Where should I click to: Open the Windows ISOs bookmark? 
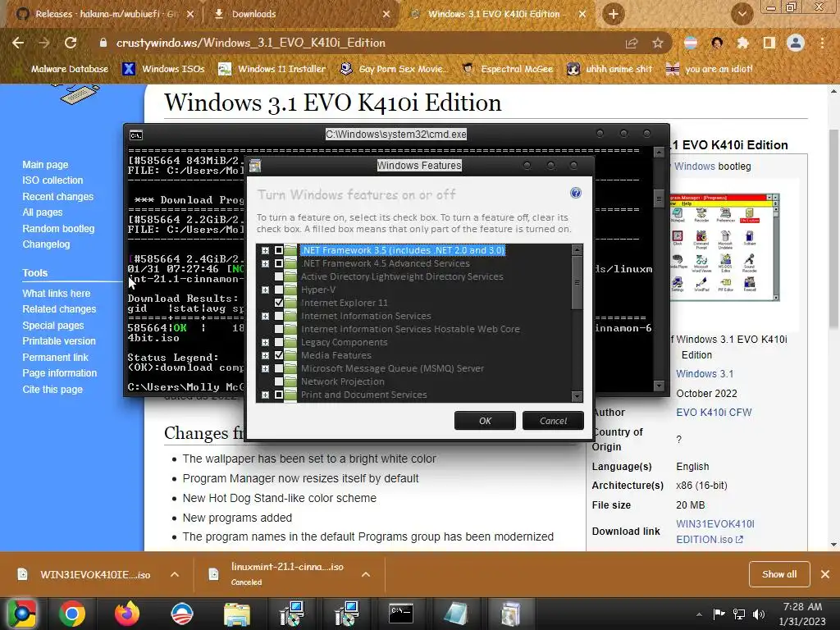164,69
